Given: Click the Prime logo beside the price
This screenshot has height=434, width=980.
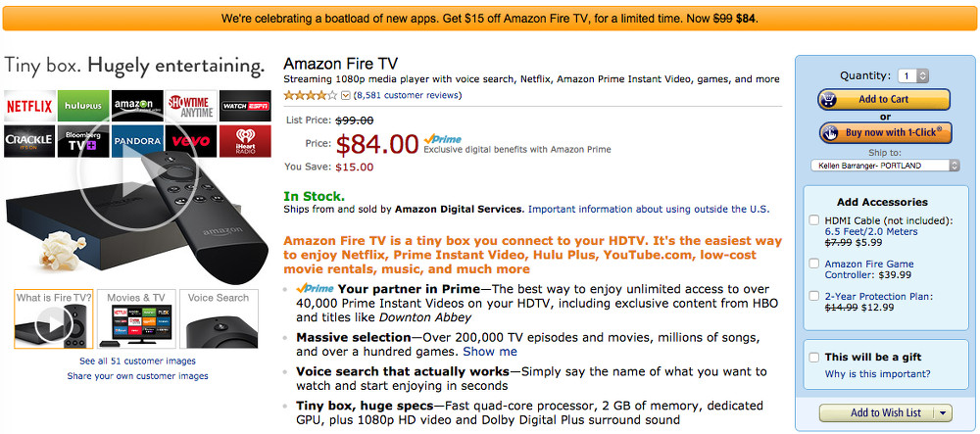Looking at the screenshot, I should (x=443, y=140).
